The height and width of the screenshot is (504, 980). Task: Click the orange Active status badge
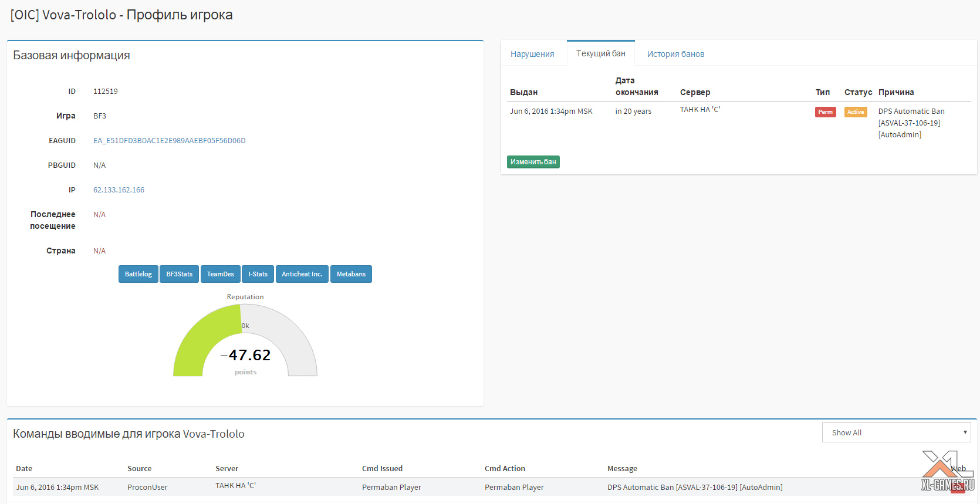point(855,112)
